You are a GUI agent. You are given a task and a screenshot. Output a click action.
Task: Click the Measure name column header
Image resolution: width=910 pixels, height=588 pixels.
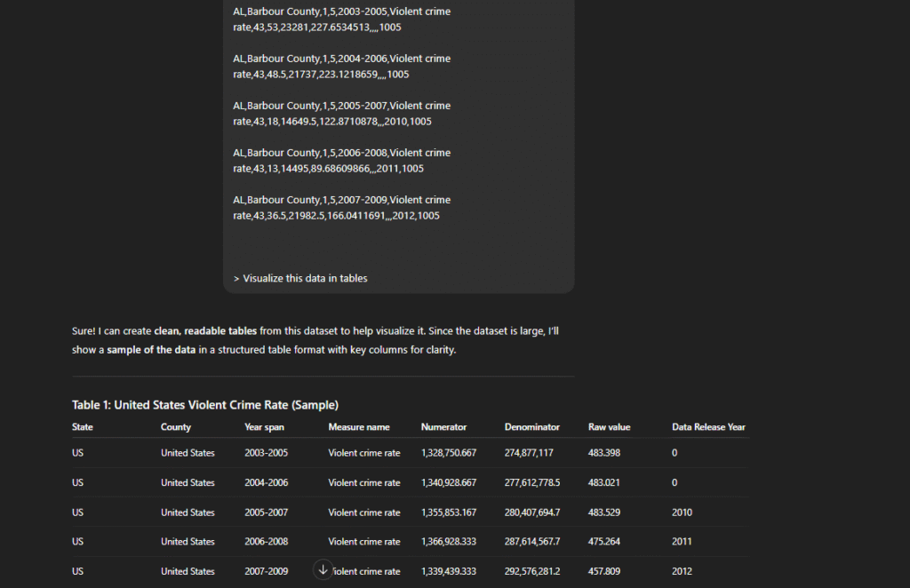point(358,427)
